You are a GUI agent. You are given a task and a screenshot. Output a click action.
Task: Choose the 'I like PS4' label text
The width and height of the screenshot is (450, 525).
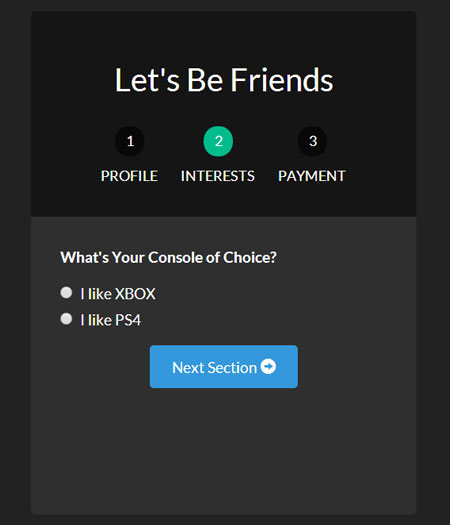111,320
